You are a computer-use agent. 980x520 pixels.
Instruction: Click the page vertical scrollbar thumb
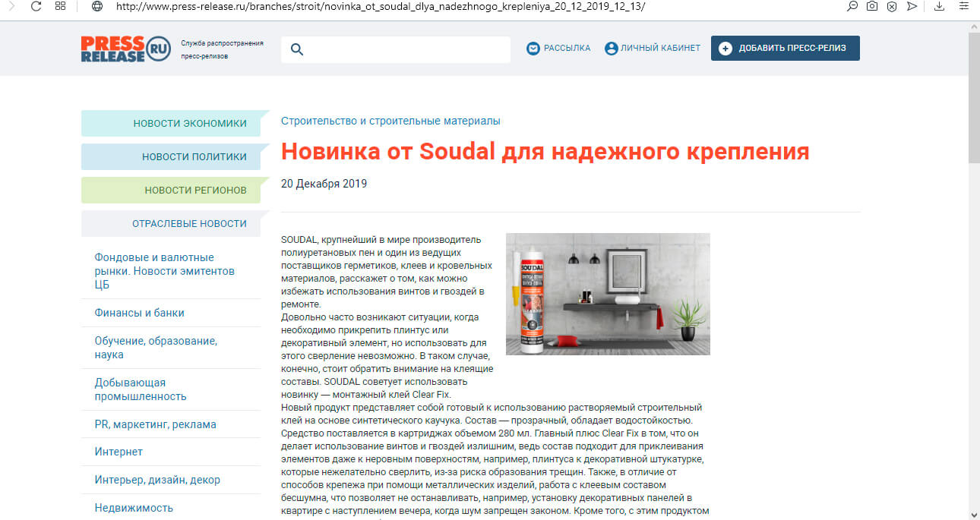[974, 97]
